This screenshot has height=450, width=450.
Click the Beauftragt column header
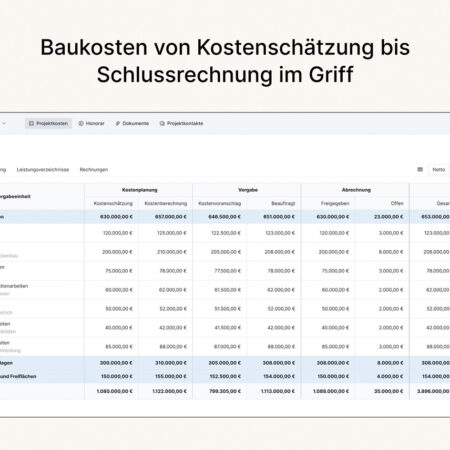tap(283, 203)
